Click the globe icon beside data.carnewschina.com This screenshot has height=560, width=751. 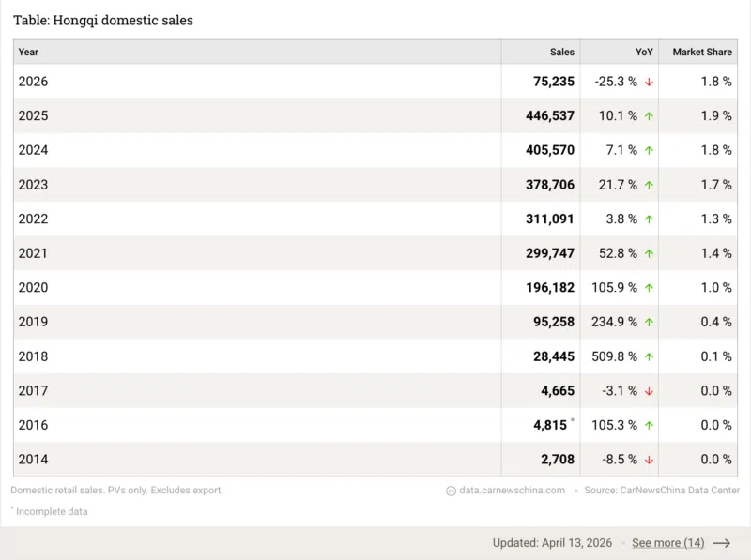coord(452,491)
